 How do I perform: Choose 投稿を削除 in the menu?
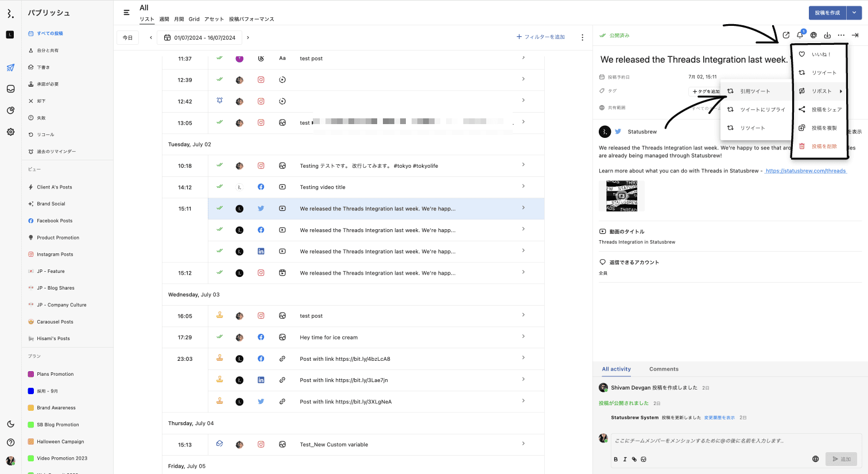[824, 147]
